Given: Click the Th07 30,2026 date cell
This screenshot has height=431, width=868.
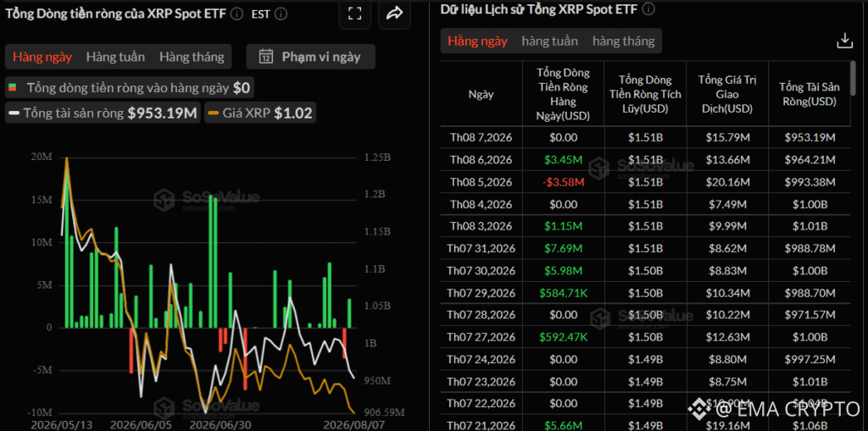Looking at the screenshot, I should 481,271.
